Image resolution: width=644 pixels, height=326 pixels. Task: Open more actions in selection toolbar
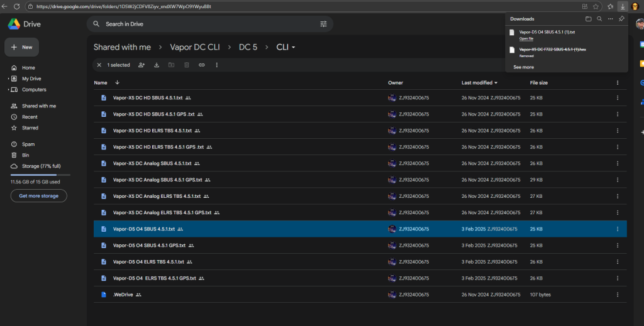point(217,65)
